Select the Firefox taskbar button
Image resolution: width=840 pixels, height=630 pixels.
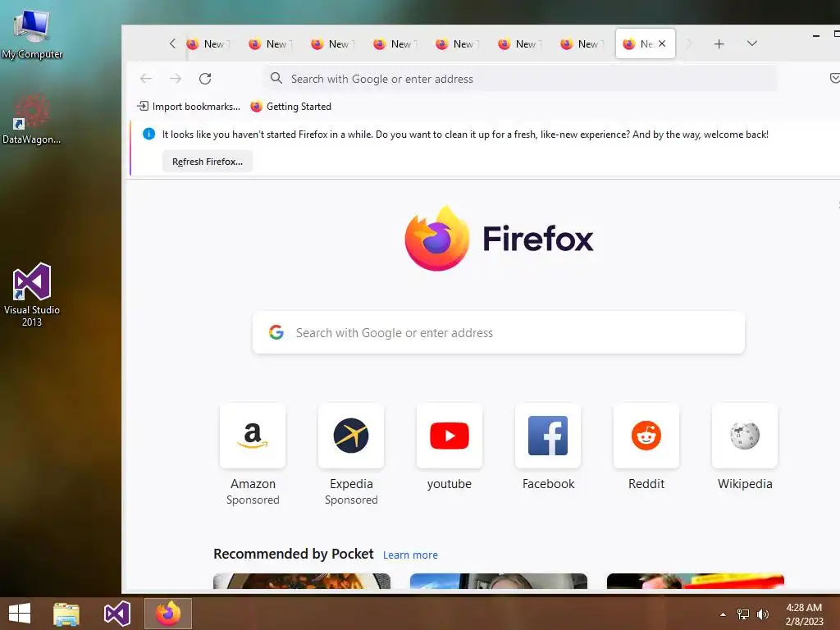167,614
